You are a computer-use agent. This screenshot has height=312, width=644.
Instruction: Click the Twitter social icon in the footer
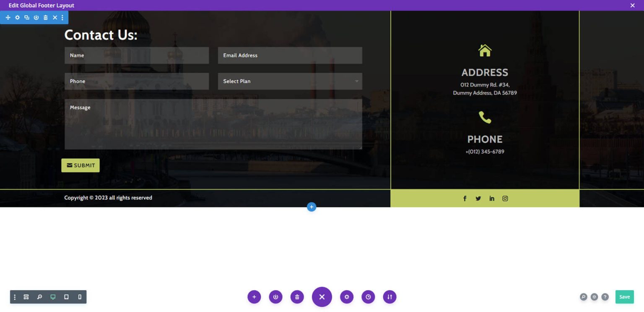tap(478, 198)
